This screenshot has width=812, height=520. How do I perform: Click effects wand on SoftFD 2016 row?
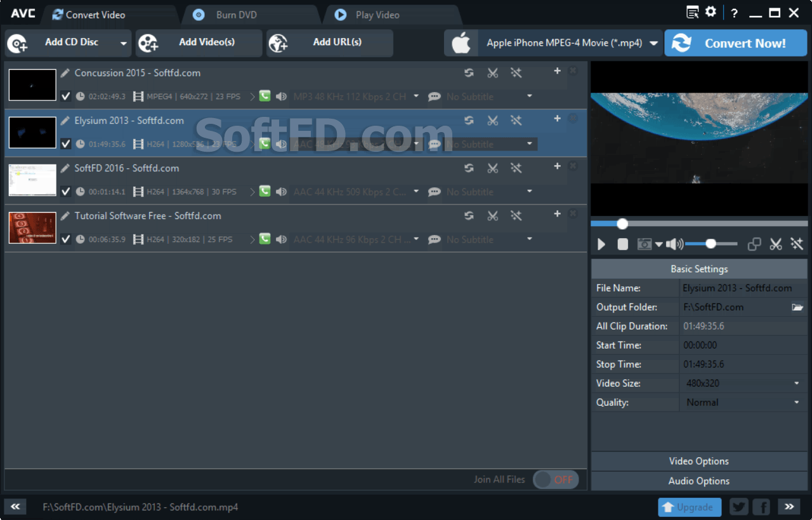point(516,168)
